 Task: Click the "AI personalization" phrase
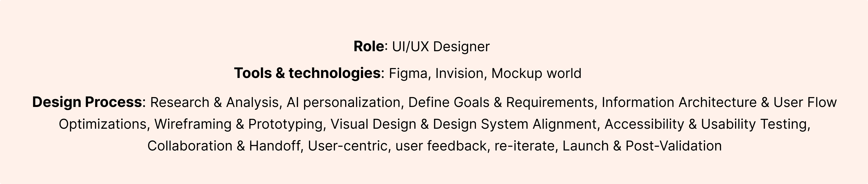pyautogui.click(x=343, y=102)
